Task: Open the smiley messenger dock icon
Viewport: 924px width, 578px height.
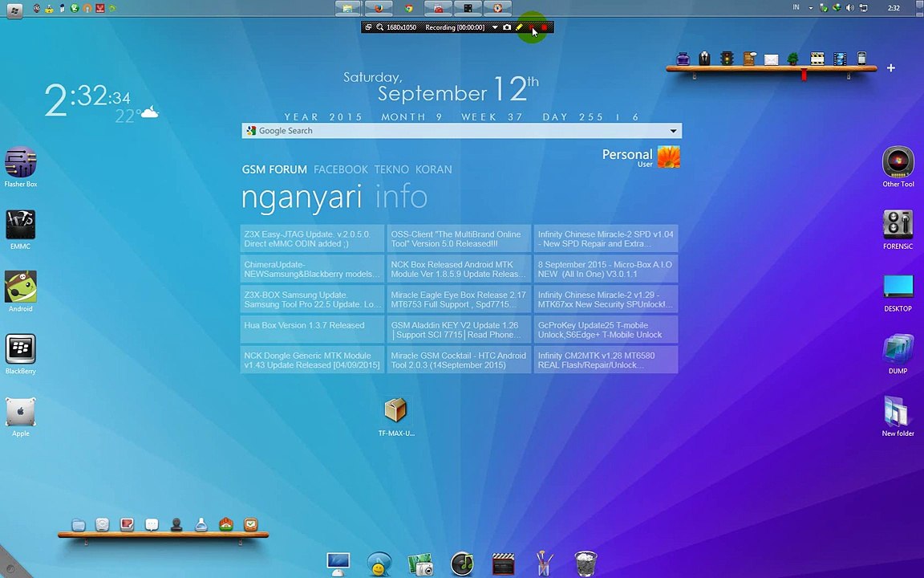Action: click(x=379, y=564)
